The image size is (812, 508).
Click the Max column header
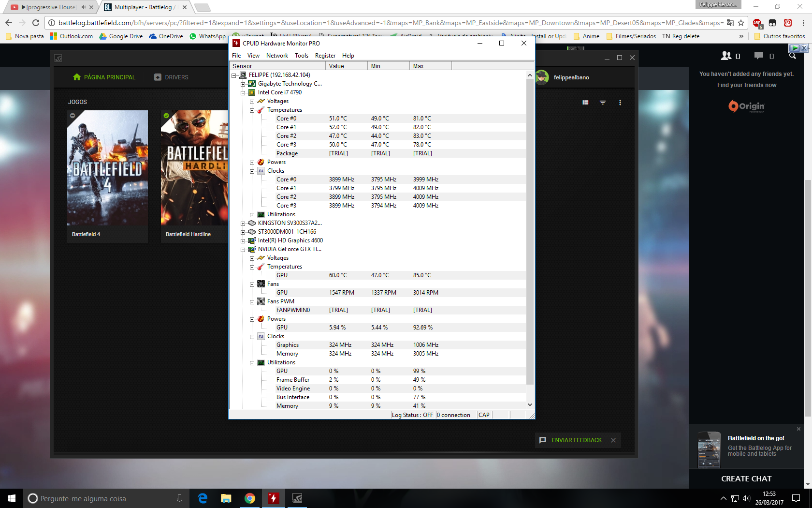431,66
